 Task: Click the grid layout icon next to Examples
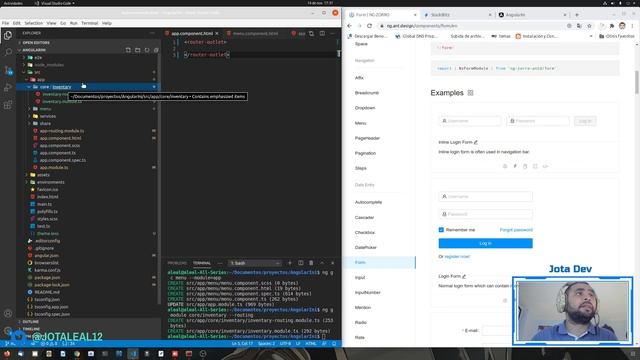[470, 93]
